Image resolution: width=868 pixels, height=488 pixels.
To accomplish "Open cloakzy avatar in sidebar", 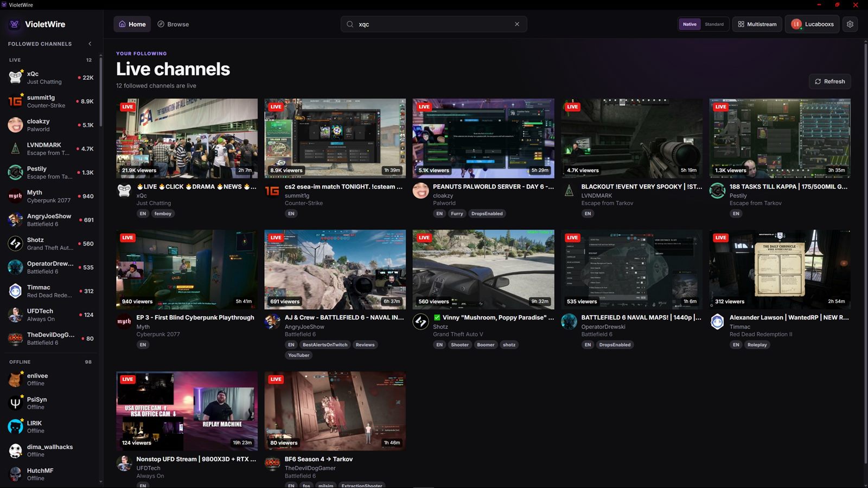I will pos(15,125).
